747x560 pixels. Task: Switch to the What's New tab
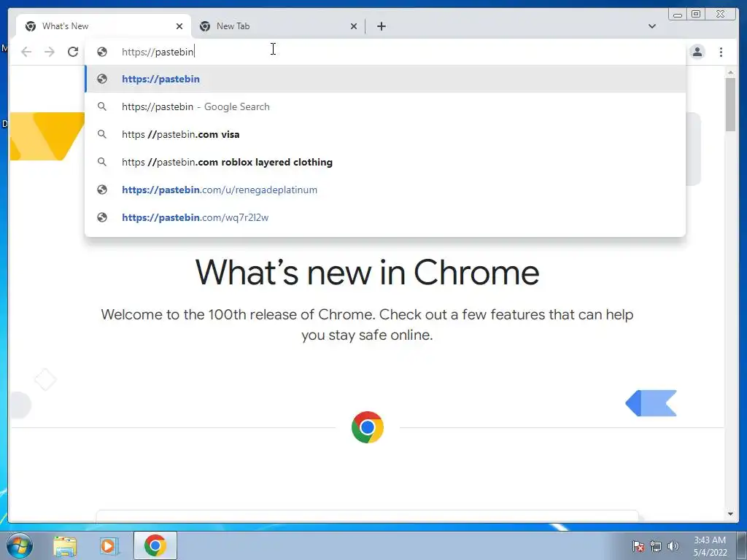pos(104,26)
